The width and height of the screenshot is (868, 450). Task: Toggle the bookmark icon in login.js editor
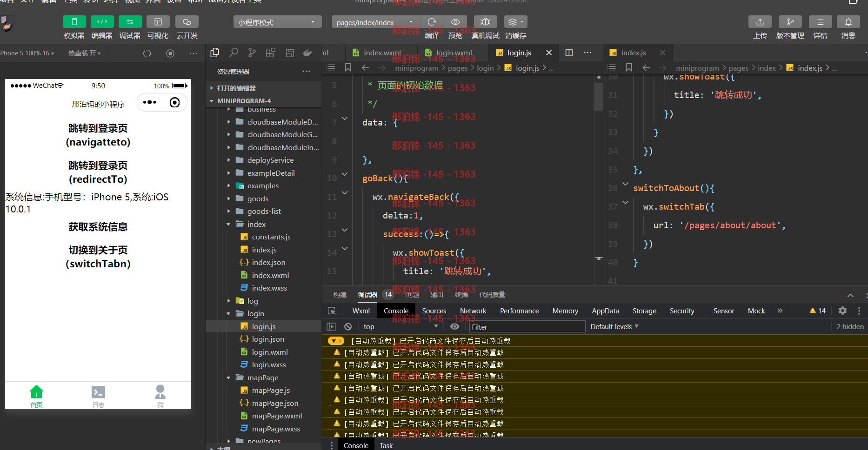[348, 68]
